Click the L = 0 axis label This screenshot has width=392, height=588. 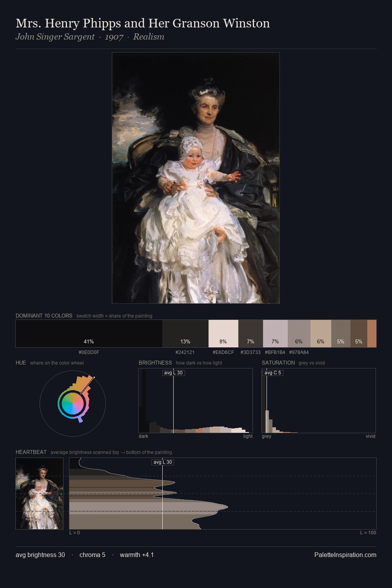(x=74, y=533)
